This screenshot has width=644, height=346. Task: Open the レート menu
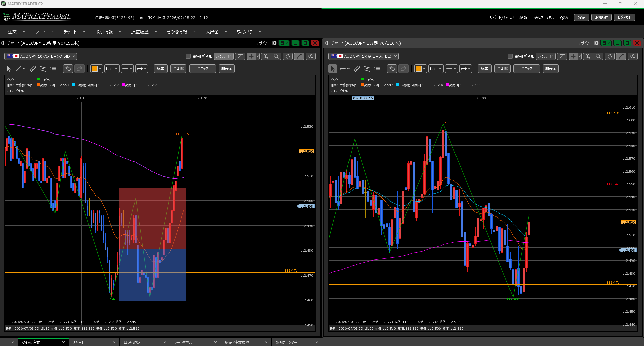coord(44,32)
